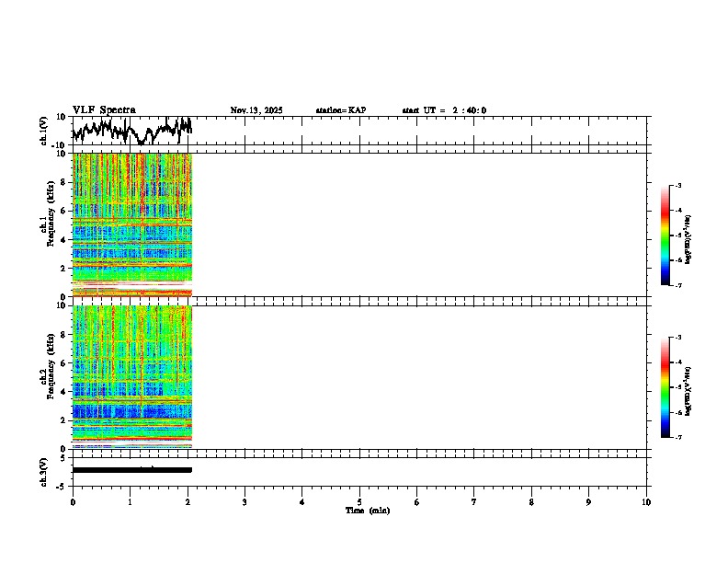
Task: Click the thick black ch.3 voltage trace
Action: [131, 470]
